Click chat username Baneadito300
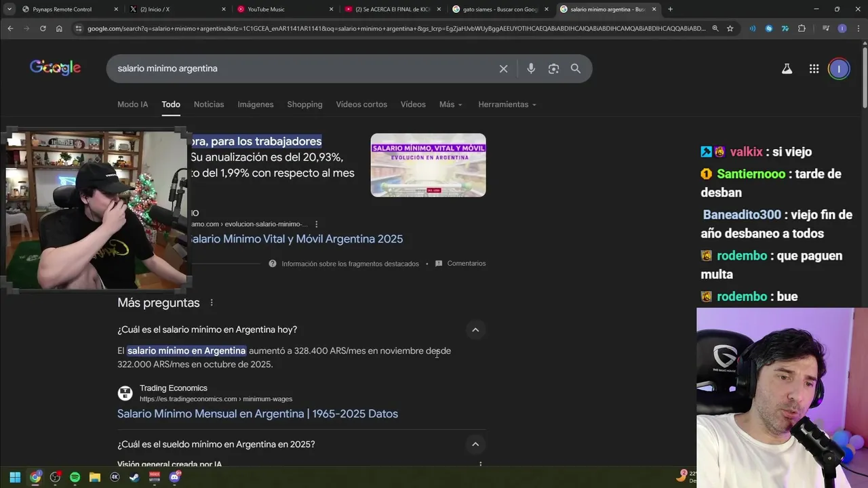868x488 pixels. click(742, 215)
